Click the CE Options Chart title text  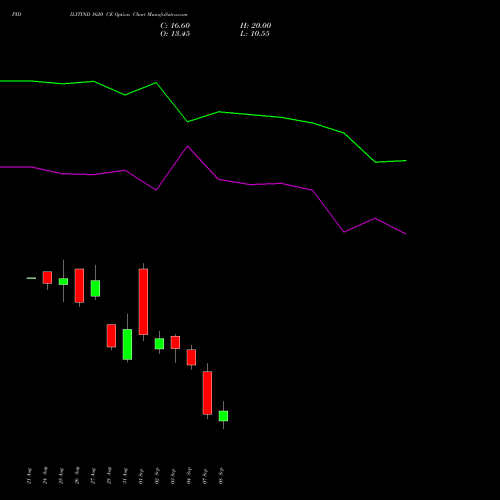128,15
